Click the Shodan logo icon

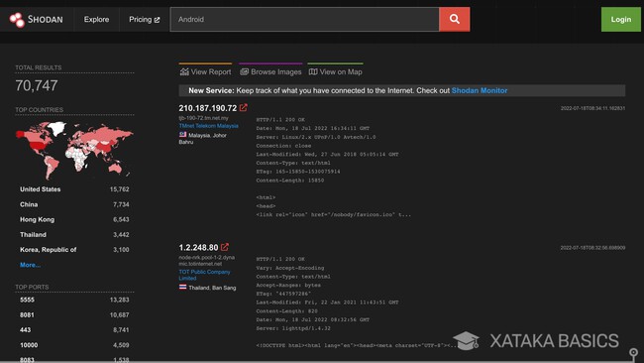click(x=17, y=19)
